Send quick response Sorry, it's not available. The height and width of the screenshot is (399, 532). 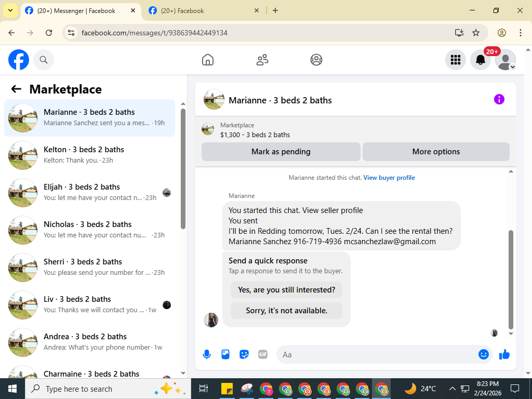click(x=286, y=311)
